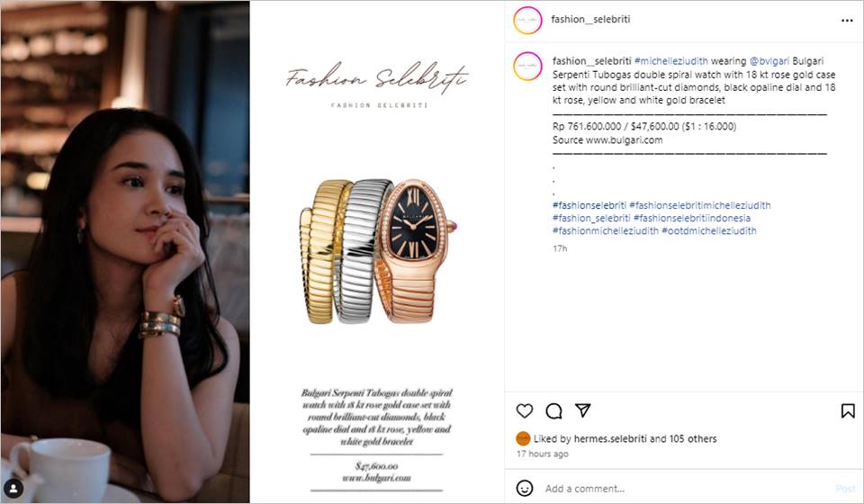Viewport: 864px width, 504px height.
Task: Open the small avatar next to Liked by
Action: click(x=523, y=438)
